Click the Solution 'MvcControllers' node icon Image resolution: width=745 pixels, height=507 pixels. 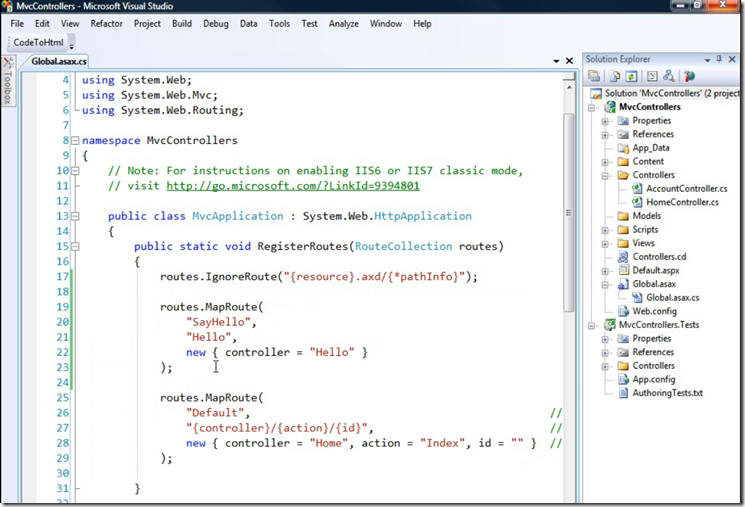coord(596,94)
